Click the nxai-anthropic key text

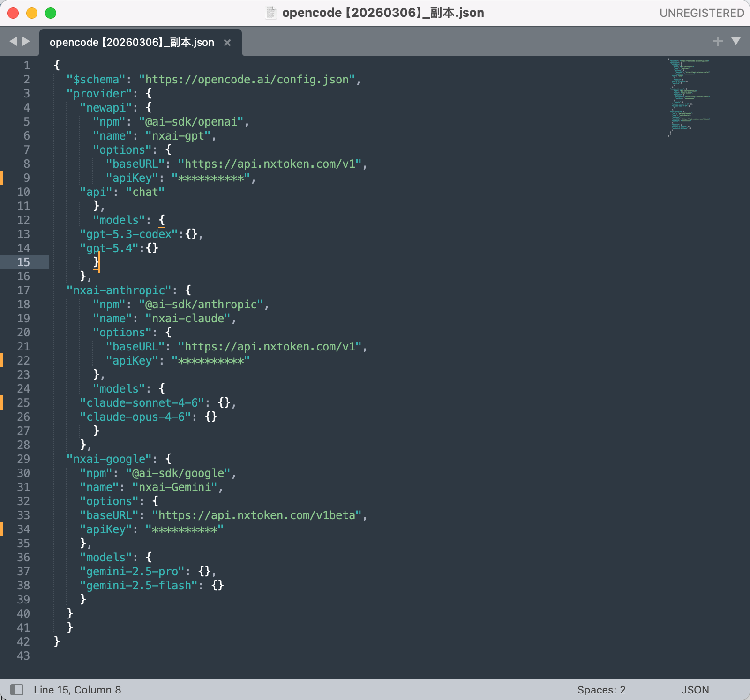pos(119,290)
